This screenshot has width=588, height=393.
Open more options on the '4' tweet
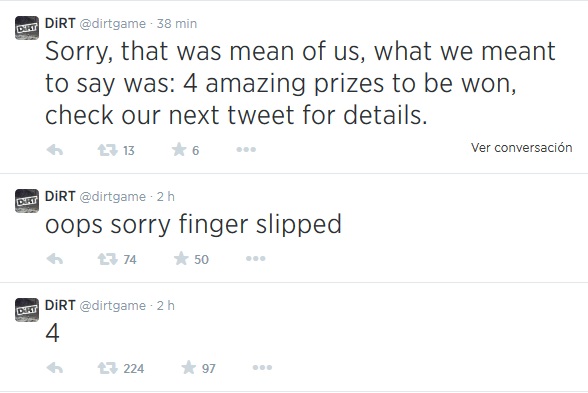coord(262,368)
